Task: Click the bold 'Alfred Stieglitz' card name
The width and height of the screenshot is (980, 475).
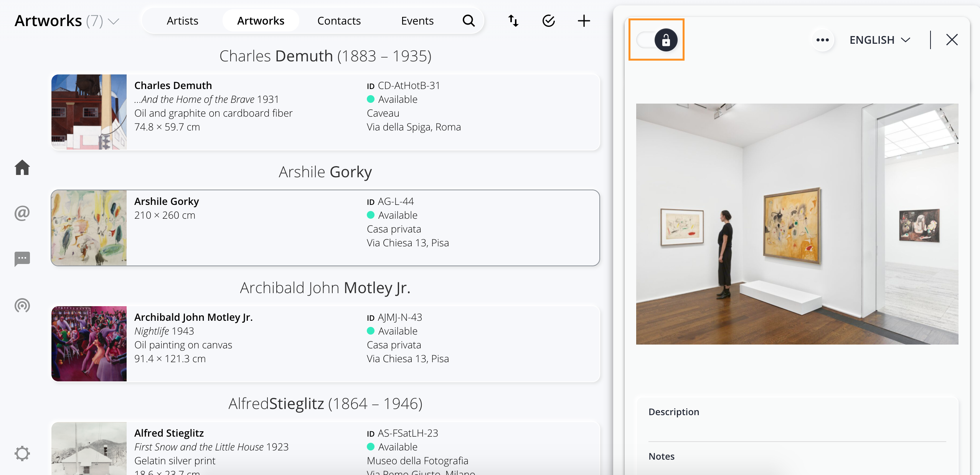Action: point(169,433)
